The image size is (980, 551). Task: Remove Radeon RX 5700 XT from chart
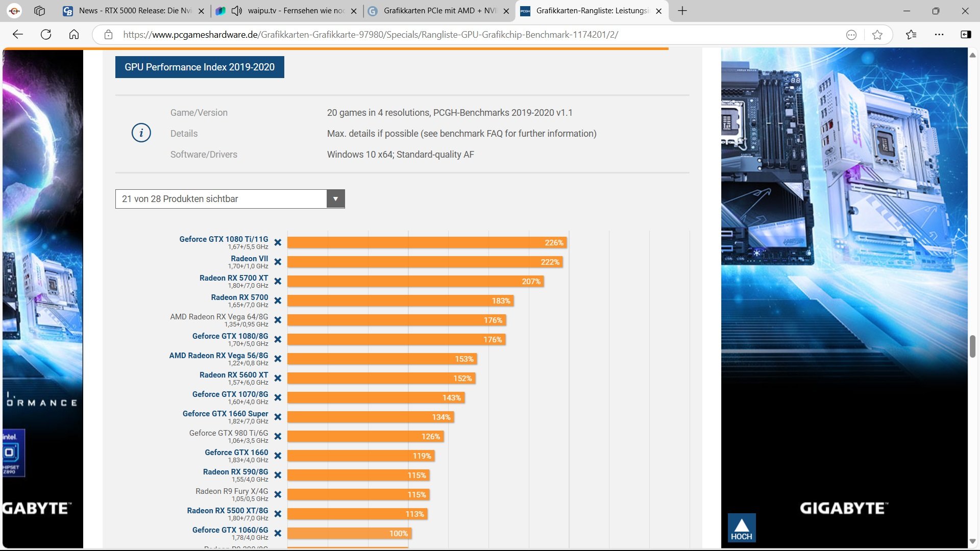(278, 282)
